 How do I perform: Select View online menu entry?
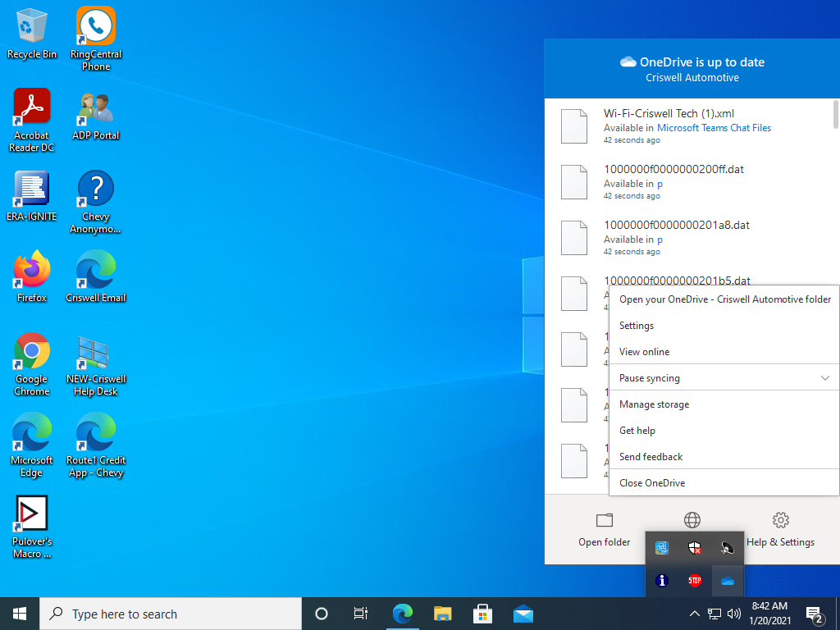[x=724, y=352]
